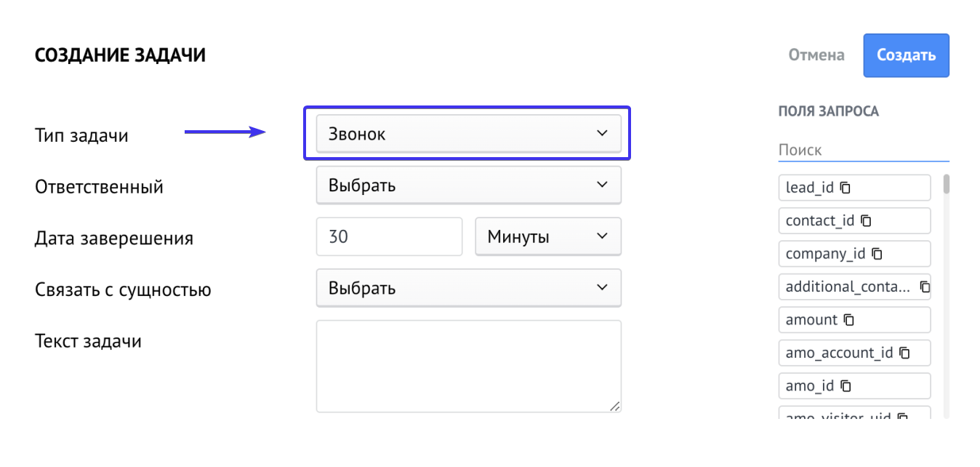The width and height of the screenshot is (980, 467).
Task: Open the Ответственный dropdown
Action: [468, 185]
